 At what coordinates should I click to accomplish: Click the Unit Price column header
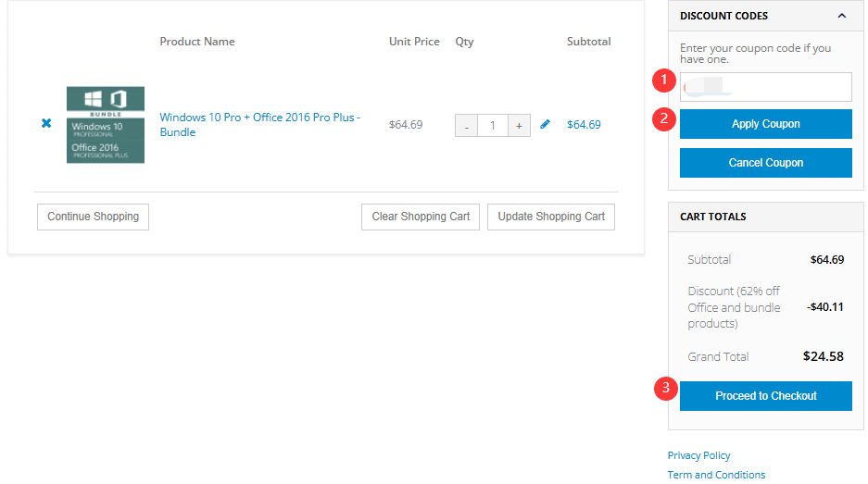tap(414, 42)
